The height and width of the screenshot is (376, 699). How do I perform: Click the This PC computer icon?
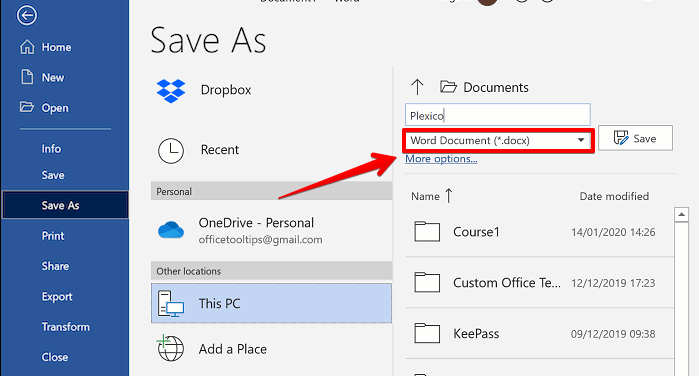(171, 304)
